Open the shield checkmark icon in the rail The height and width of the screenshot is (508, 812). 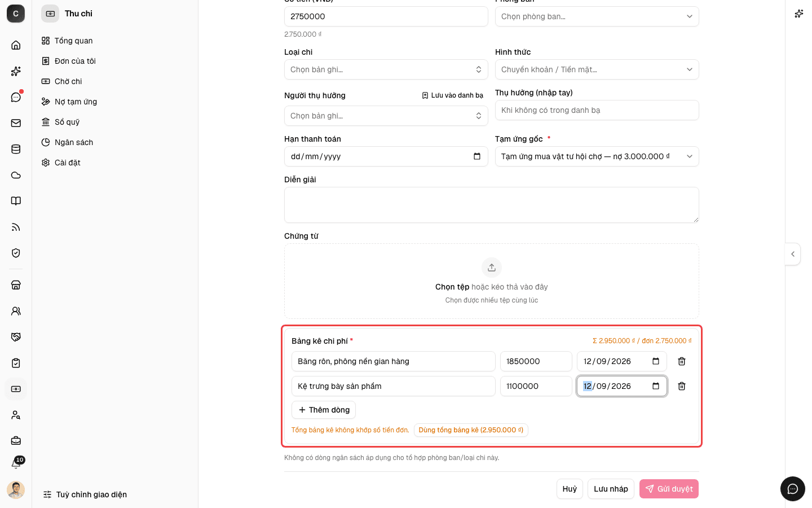tap(16, 253)
